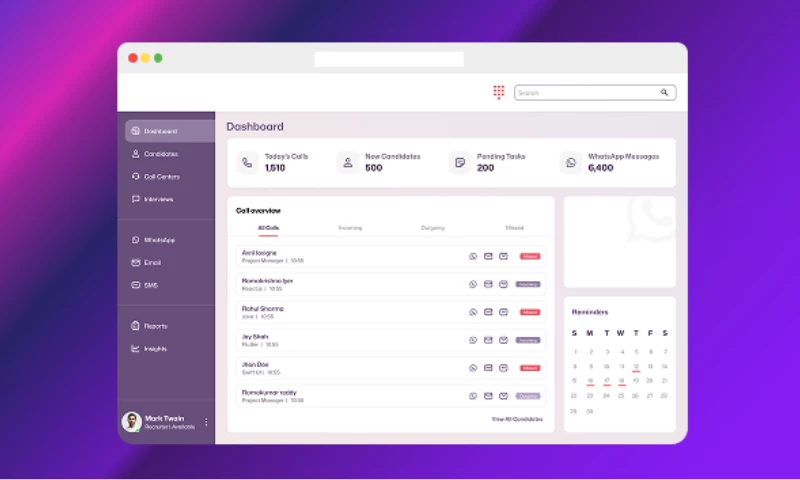Click the New Candidates person icon
800x480 pixels.
pos(347,162)
